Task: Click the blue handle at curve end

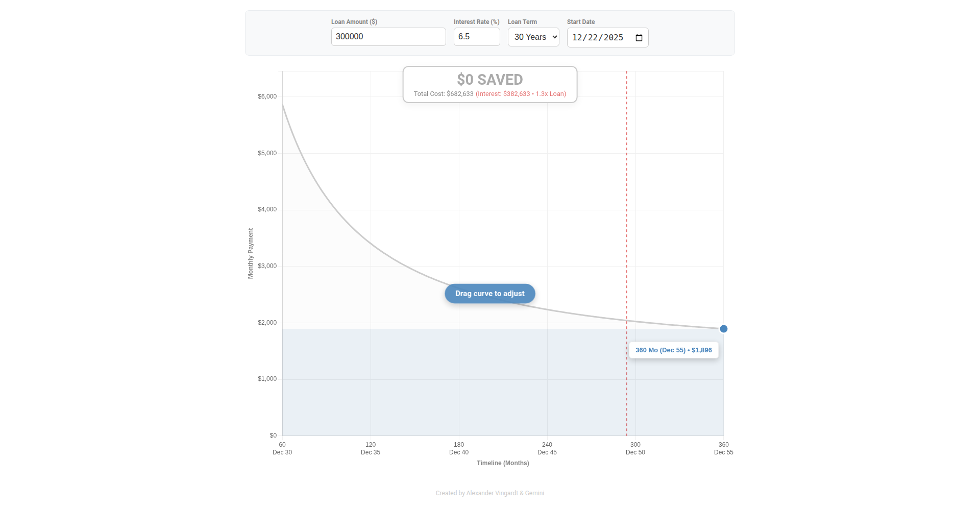Action: [723, 329]
